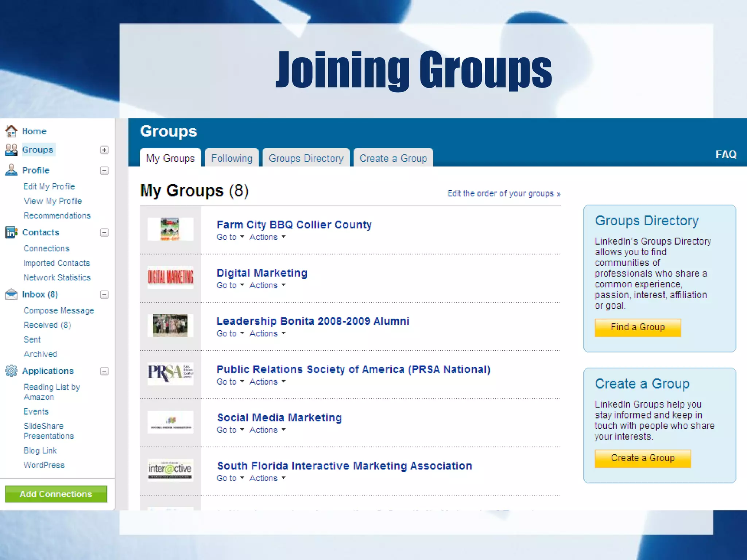This screenshot has width=747, height=560.
Task: Click Compose Message
Action: click(59, 310)
